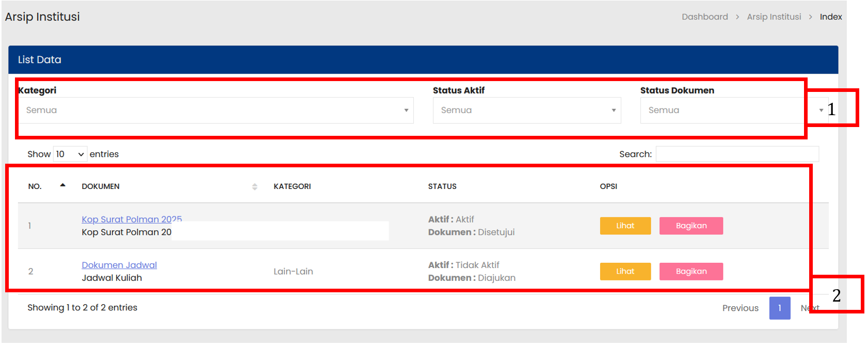Viewport: 868px width, 346px height.
Task: Click the STATUS column header
Action: click(442, 186)
